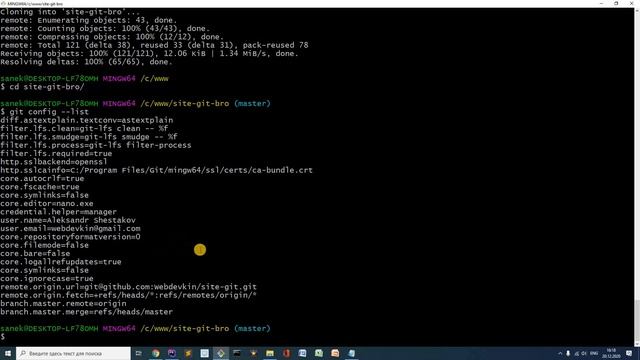Switch the ENG input language indicator
640x360 pixels.
coord(594,353)
